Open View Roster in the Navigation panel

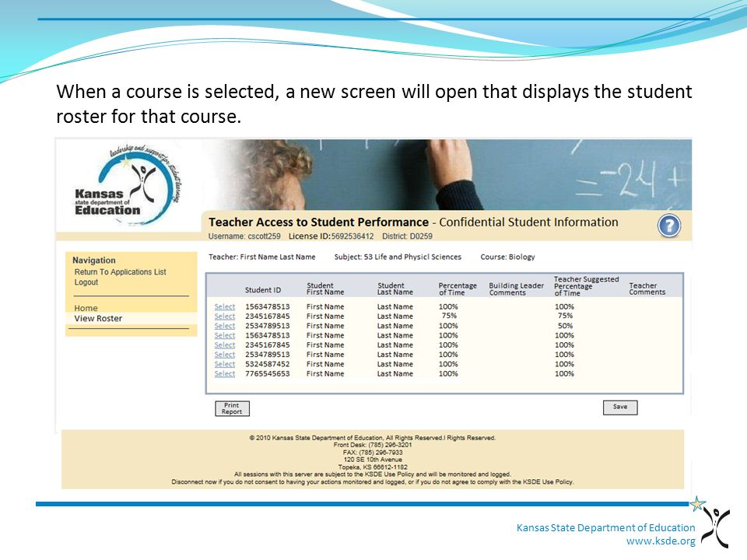(x=98, y=318)
